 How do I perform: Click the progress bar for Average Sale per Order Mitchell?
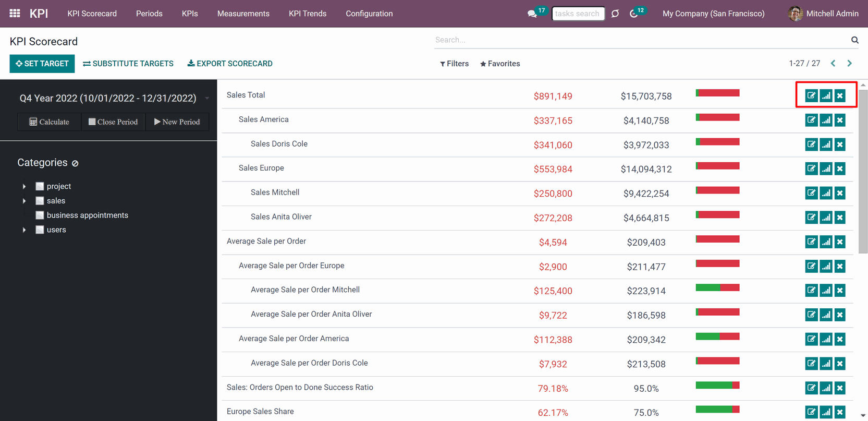click(x=717, y=287)
